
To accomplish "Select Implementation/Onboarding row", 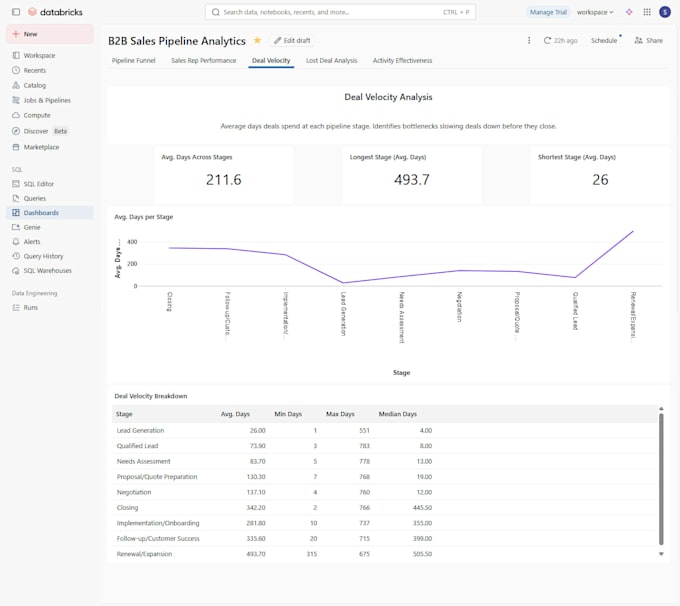I will tap(385, 523).
